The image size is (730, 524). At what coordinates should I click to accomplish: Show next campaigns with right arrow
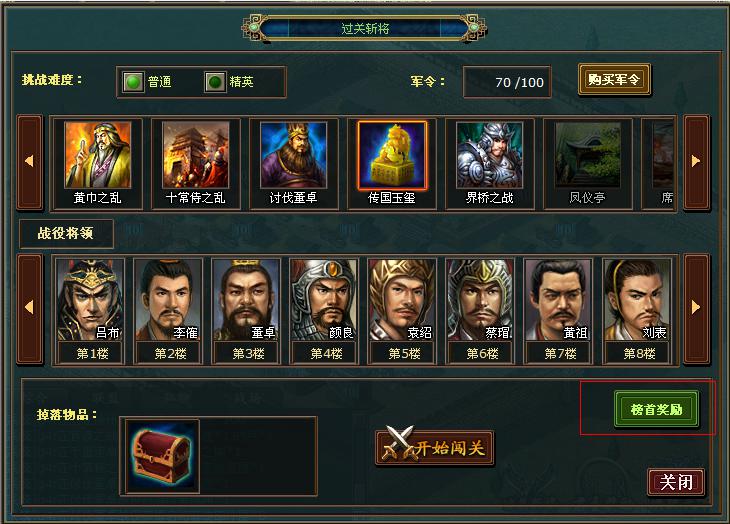(696, 161)
